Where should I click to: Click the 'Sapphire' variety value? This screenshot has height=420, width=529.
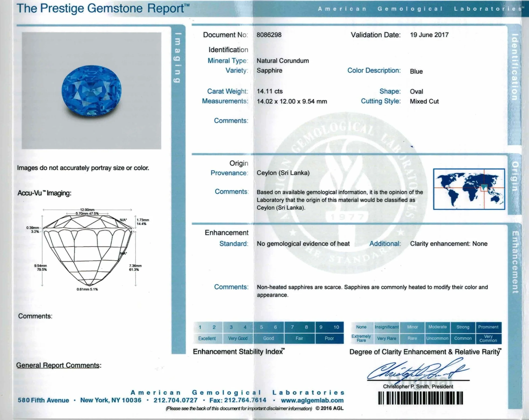(x=270, y=71)
